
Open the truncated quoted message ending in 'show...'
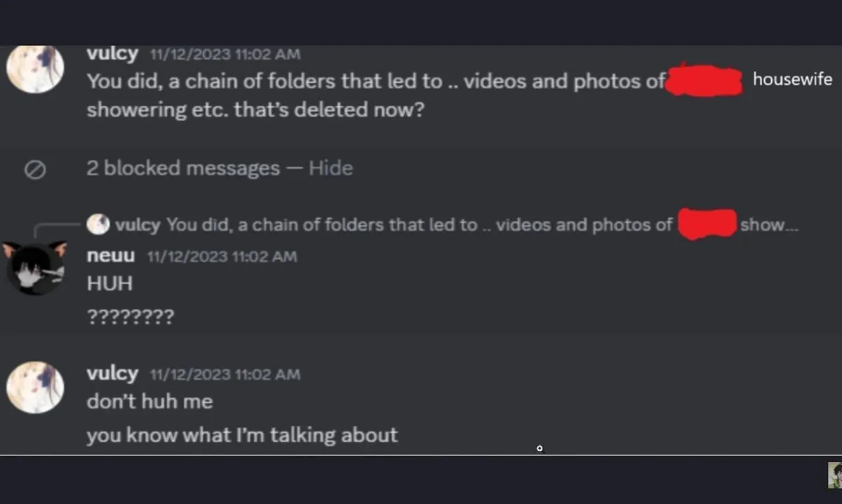(x=456, y=224)
